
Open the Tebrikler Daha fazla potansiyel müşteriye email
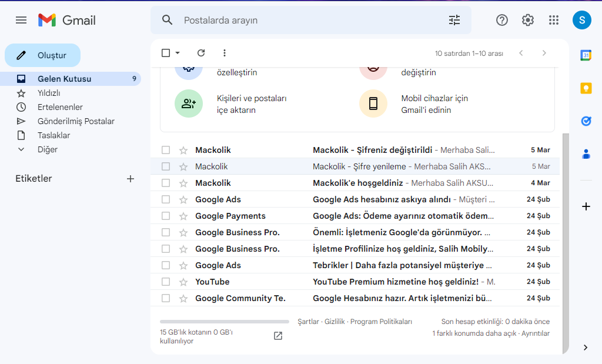[x=355, y=265]
